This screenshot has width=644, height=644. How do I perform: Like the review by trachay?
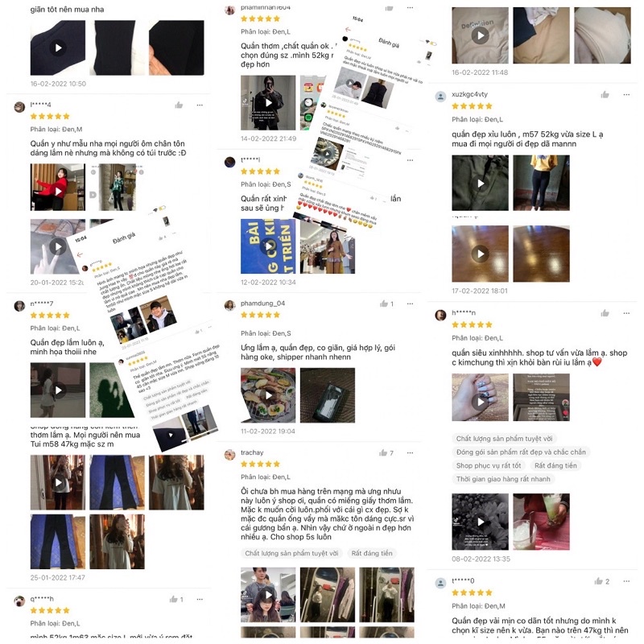pos(383,452)
